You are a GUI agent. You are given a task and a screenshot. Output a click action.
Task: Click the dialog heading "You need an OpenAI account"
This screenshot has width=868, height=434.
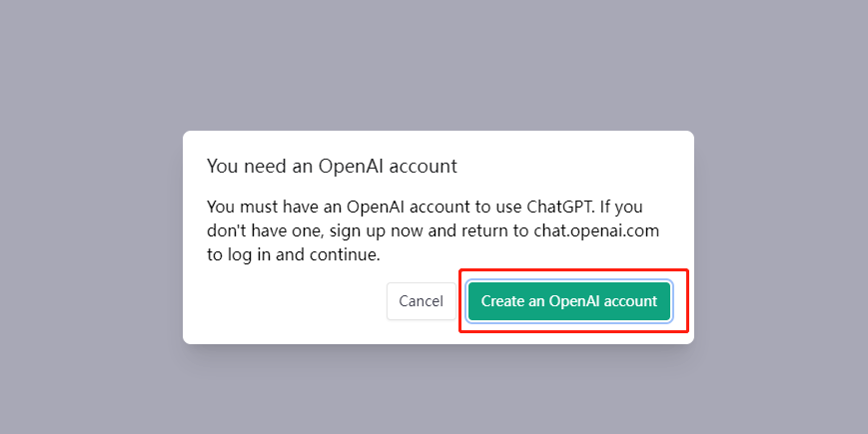pos(331,166)
